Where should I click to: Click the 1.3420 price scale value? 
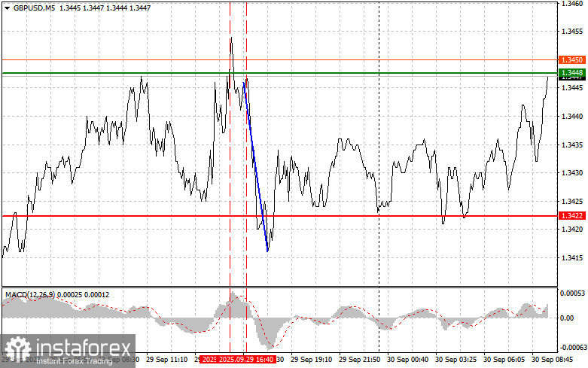[572, 230]
